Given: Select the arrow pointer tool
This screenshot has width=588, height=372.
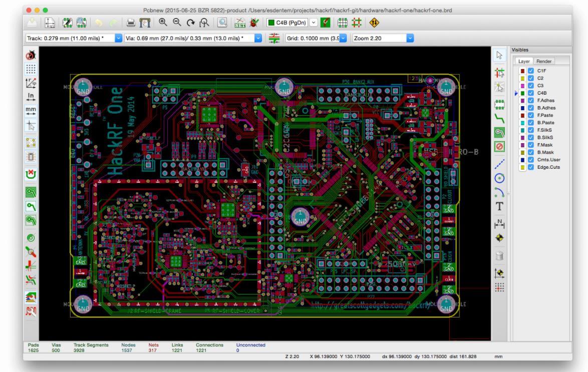Looking at the screenshot, I should (x=499, y=56).
